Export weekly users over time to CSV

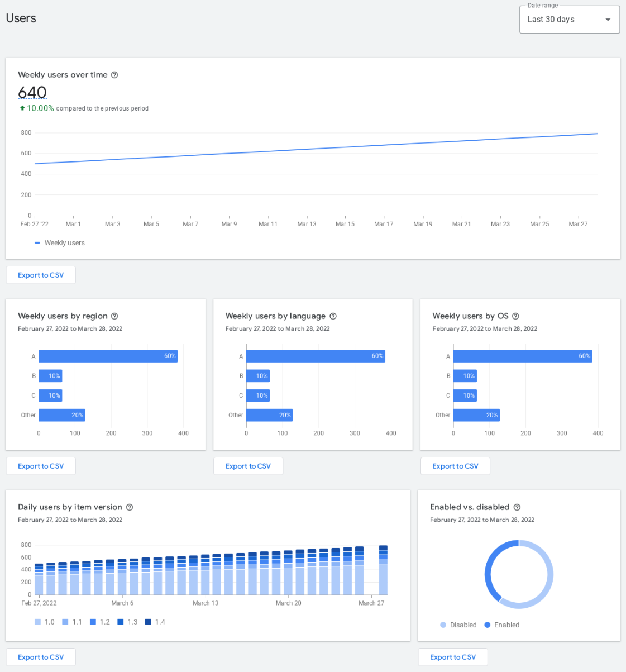click(41, 275)
